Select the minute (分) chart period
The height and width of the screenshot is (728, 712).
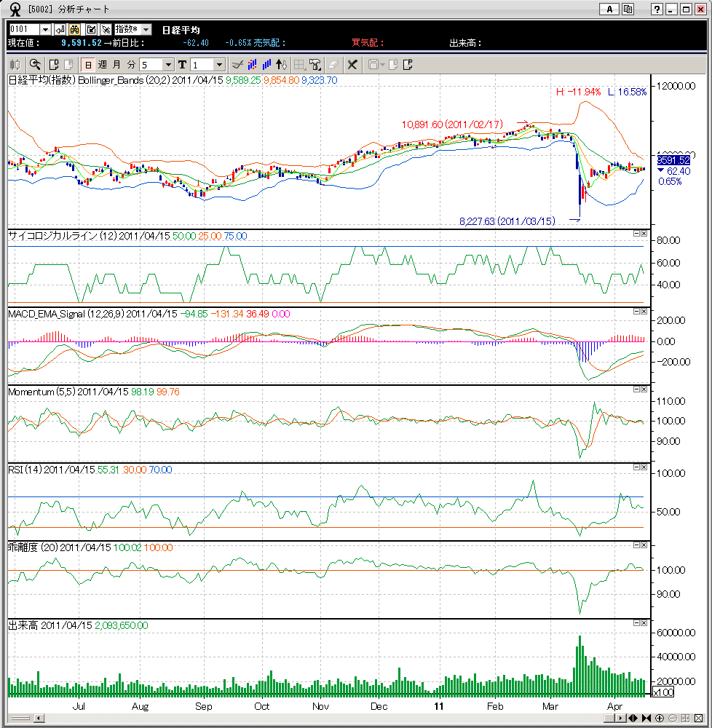click(131, 64)
